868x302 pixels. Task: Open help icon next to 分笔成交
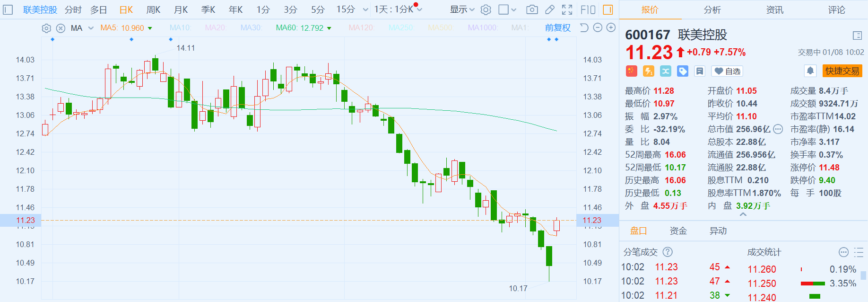click(668, 252)
